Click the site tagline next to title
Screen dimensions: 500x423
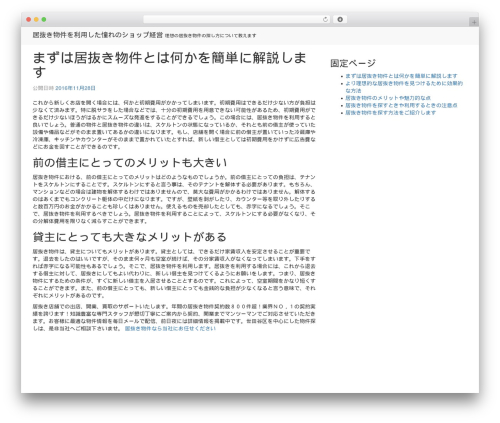(211, 36)
